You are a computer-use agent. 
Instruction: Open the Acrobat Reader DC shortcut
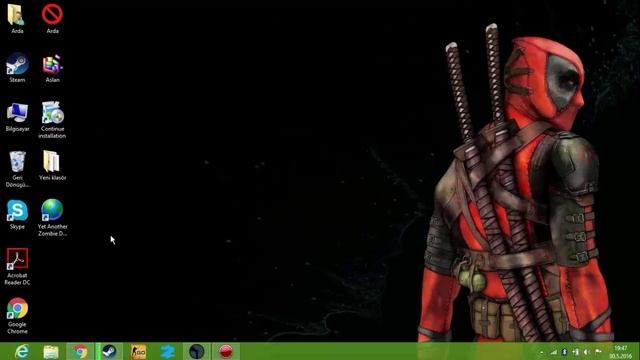tap(17, 267)
